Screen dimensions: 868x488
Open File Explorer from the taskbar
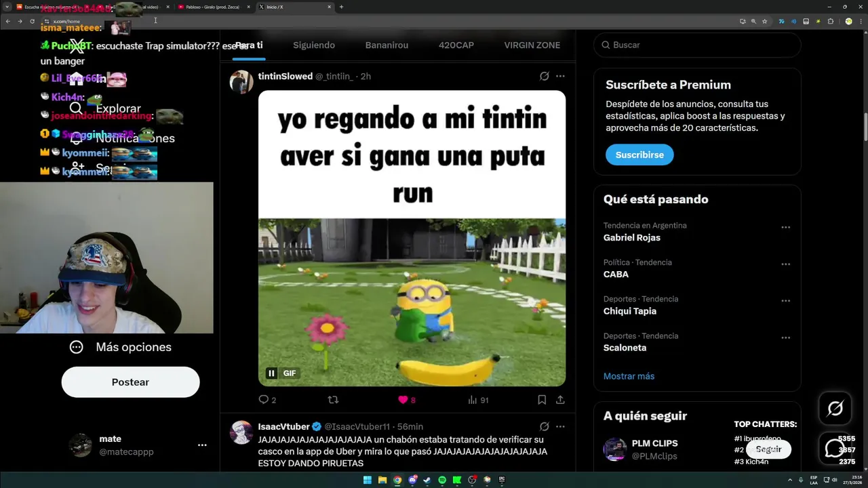tap(382, 480)
